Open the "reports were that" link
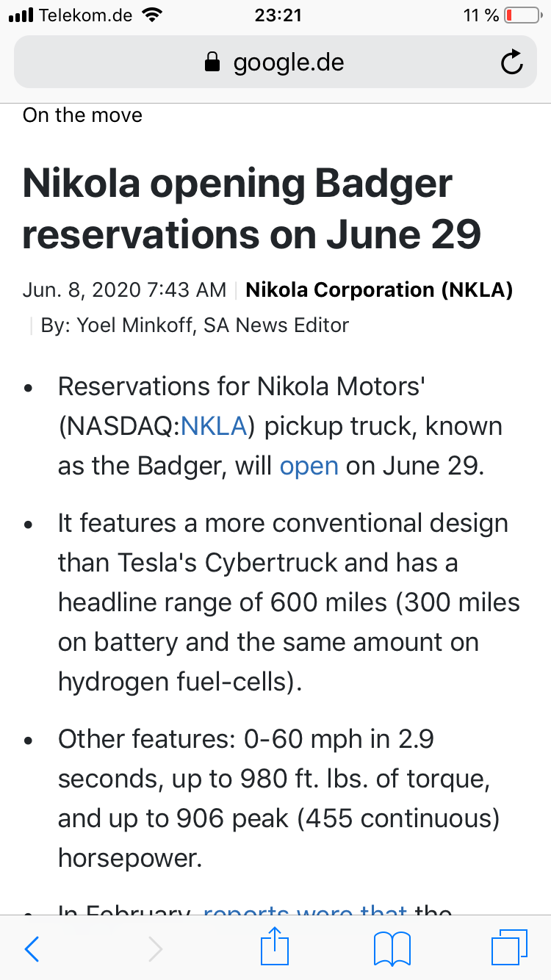Image resolution: width=551 pixels, height=980 pixels. point(305,911)
